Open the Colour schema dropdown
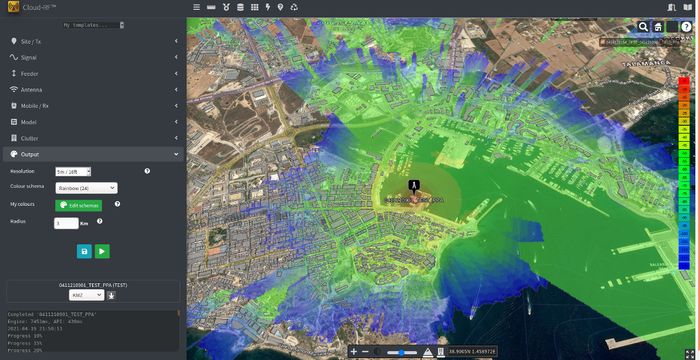Viewport: 700px width, 360px height. coord(87,188)
